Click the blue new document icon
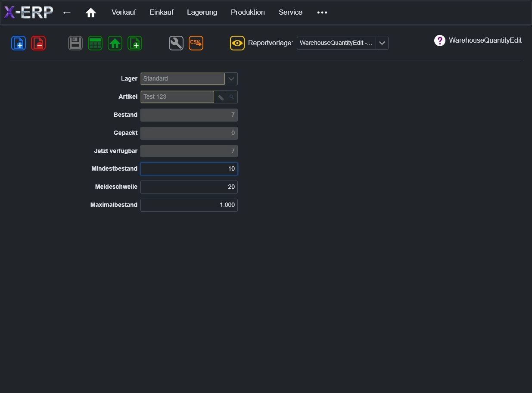532x393 pixels. click(19, 43)
